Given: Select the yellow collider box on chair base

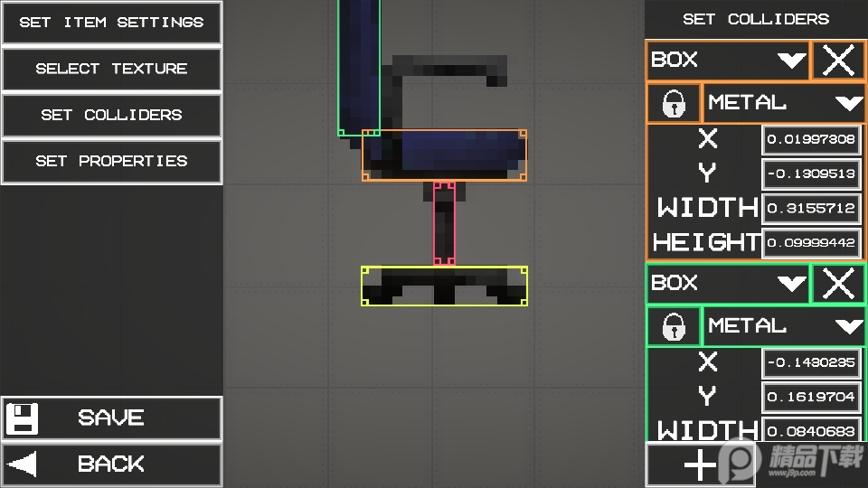Looking at the screenshot, I should pos(444,286).
